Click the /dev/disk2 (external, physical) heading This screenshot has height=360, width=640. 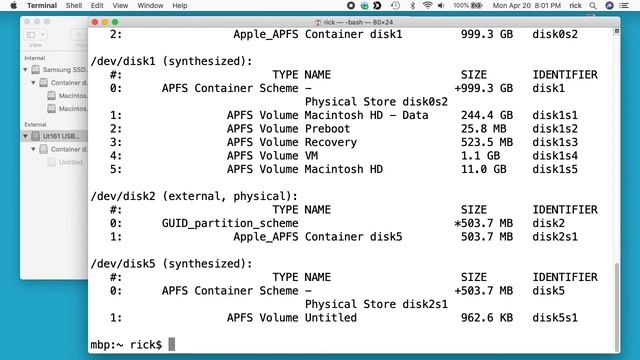pos(194,196)
